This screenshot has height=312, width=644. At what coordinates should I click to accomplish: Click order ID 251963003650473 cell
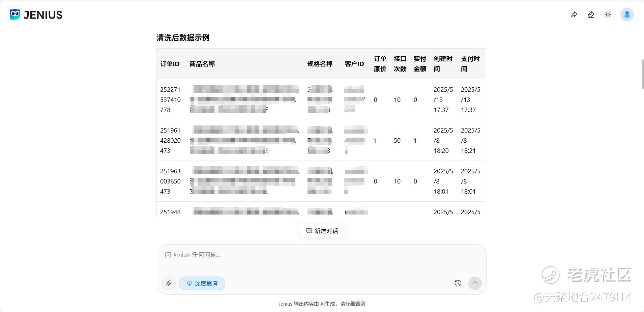170,181
